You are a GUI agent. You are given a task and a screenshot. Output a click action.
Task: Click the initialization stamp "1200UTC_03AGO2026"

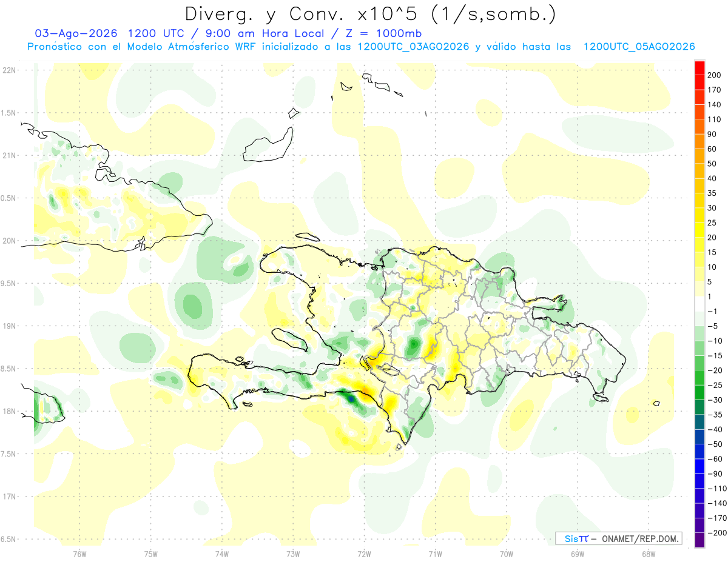pos(414,47)
